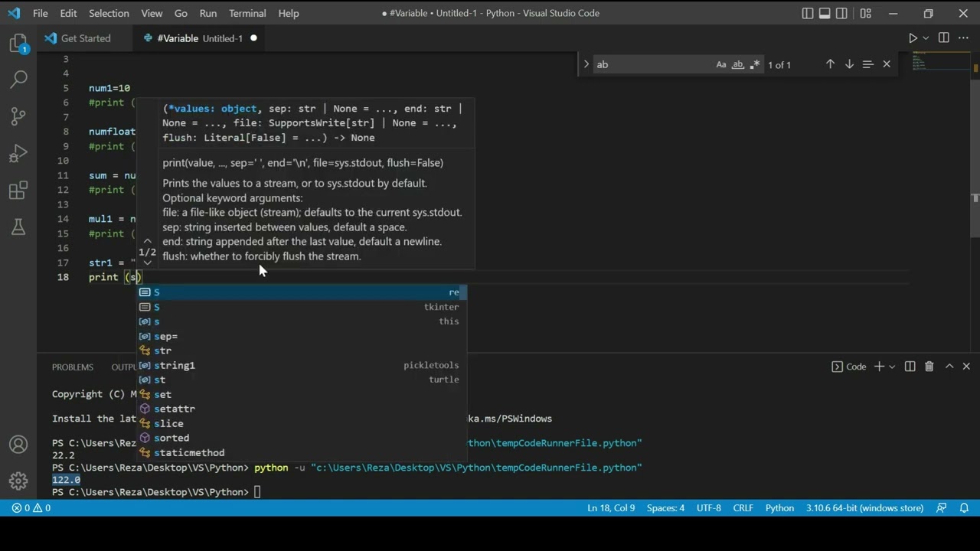
Task: Toggle secondary sidebar layout icon in title bar
Action: click(x=841, y=13)
